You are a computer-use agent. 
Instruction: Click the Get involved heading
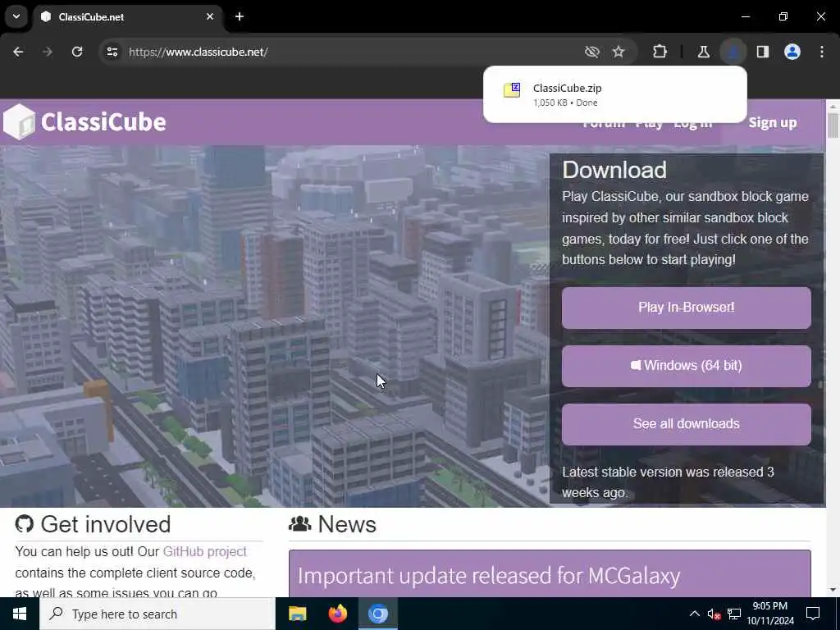pos(106,524)
